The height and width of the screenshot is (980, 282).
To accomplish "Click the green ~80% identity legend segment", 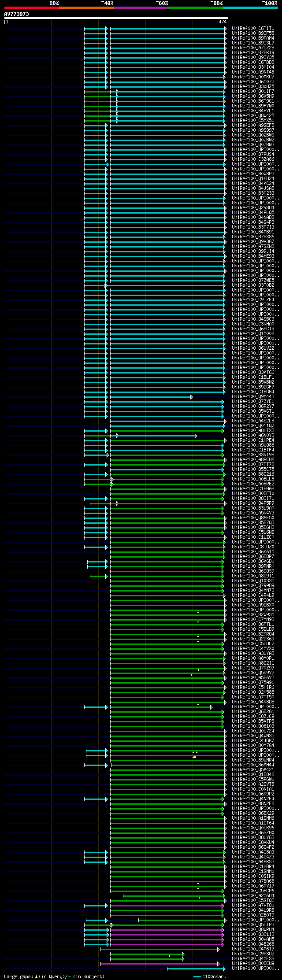I will point(196,8).
